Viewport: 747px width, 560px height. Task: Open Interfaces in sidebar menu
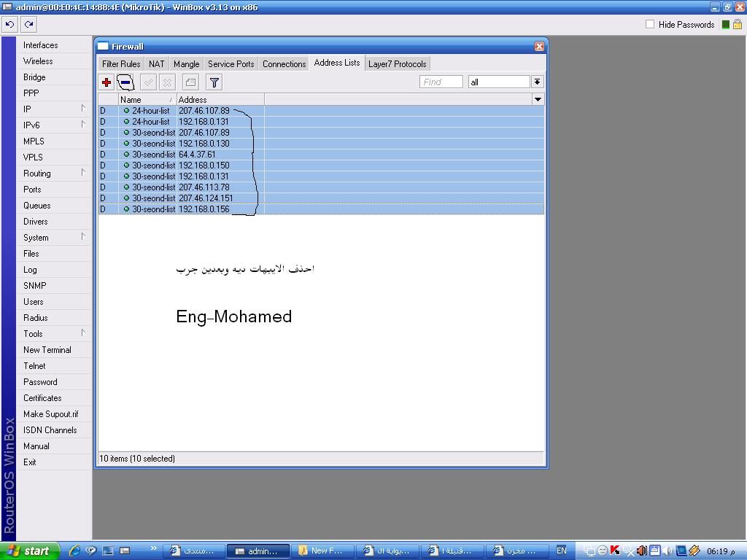(53, 45)
